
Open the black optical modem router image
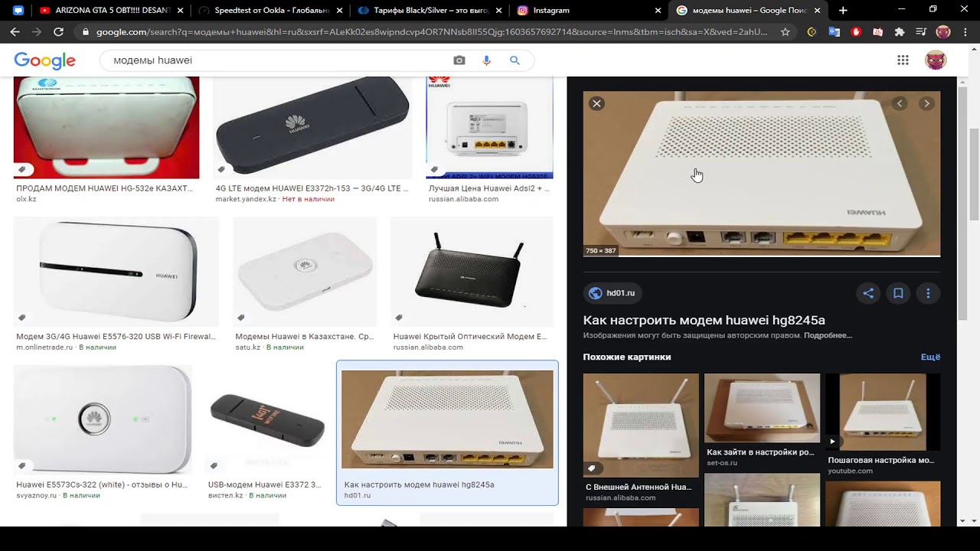tap(472, 272)
